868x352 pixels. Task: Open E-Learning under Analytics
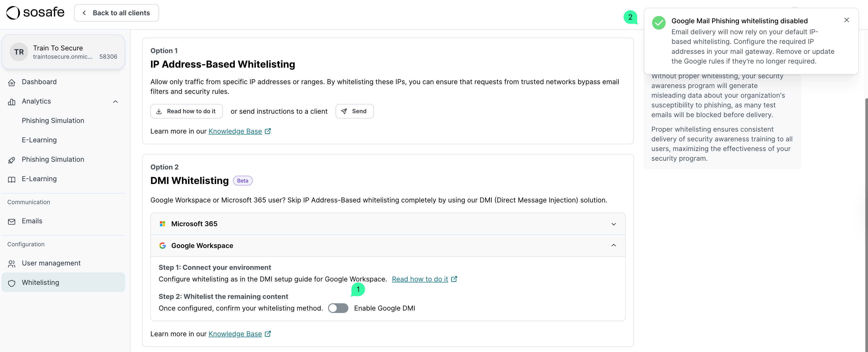(x=39, y=140)
